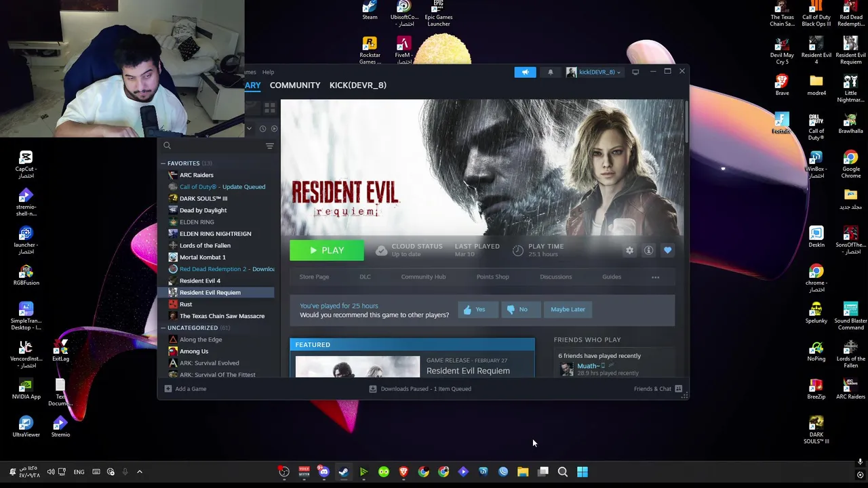868x488 pixels.
Task: Open File Explorer from the taskbar
Action: (x=523, y=472)
